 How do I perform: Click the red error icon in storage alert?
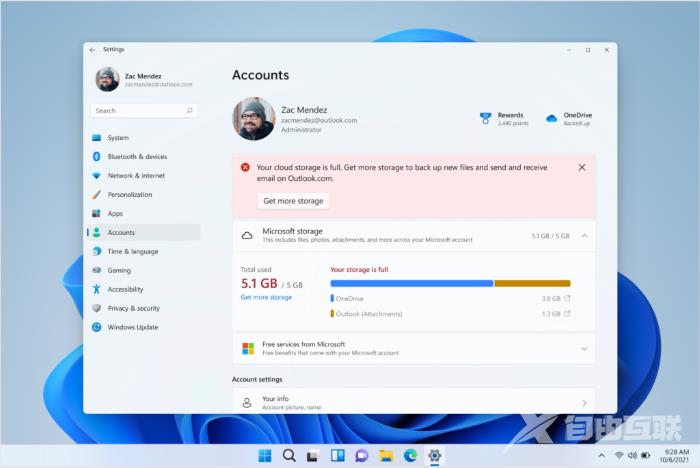[x=245, y=167]
